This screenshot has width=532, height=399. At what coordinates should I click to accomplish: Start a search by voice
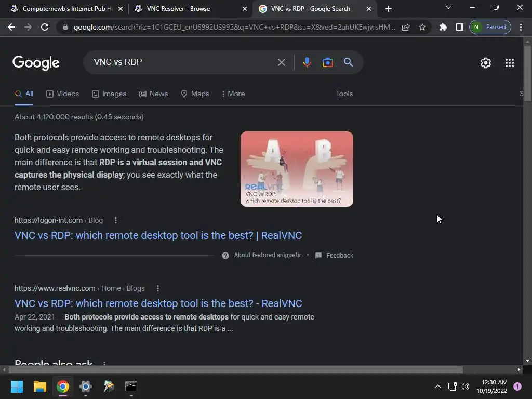[x=307, y=62]
